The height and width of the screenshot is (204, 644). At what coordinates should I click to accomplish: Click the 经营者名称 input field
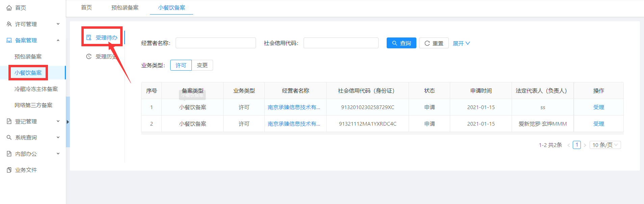(215, 43)
